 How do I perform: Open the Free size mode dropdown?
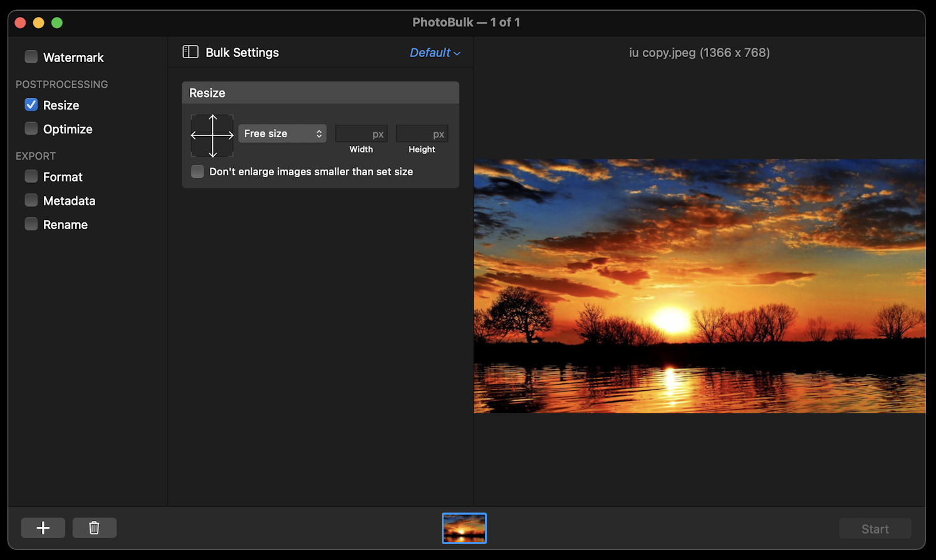(x=282, y=133)
